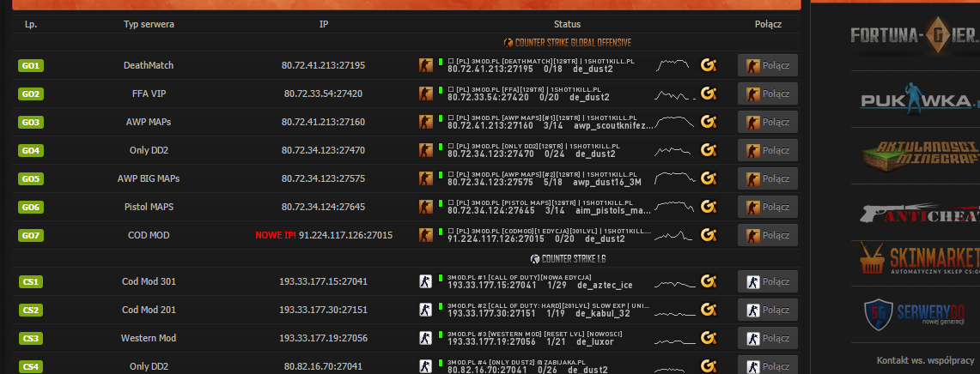Click the CS:GO icon in COD MOD status row
The width and height of the screenshot is (980, 374).
pos(425,235)
